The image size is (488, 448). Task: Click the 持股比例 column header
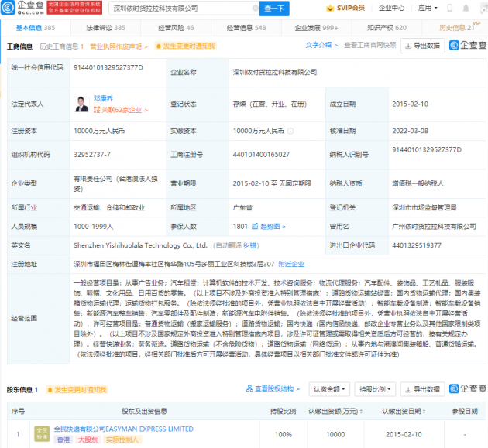click(283, 412)
